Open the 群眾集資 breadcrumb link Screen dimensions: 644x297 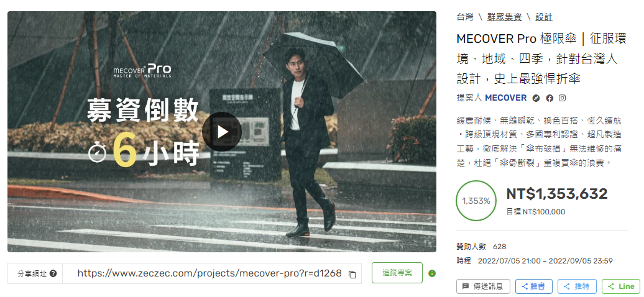504,17
